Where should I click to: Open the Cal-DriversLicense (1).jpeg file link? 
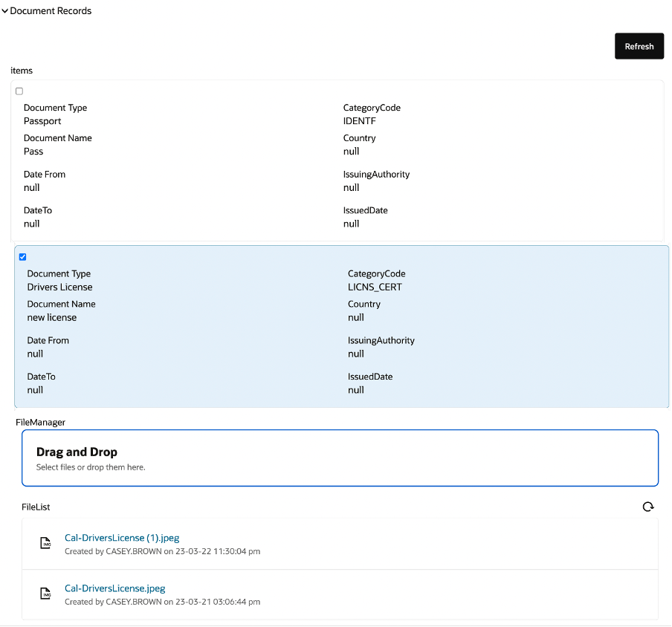pos(122,537)
